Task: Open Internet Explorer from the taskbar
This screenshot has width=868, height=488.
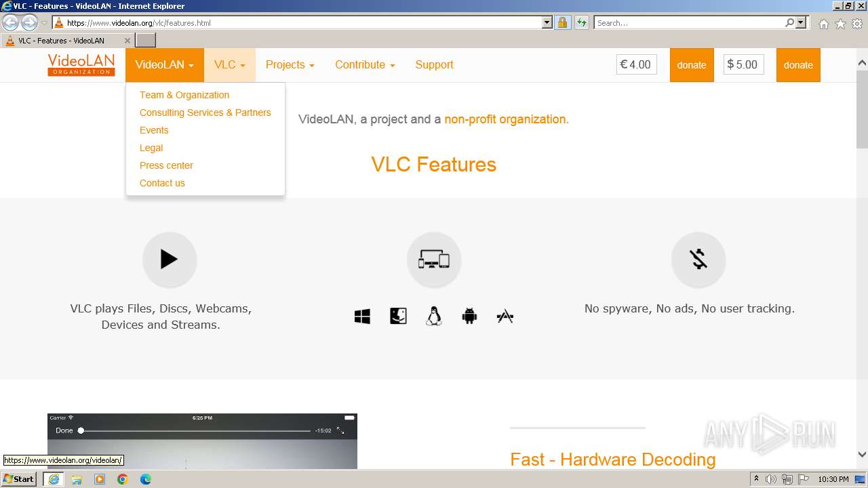Action: click(x=53, y=479)
